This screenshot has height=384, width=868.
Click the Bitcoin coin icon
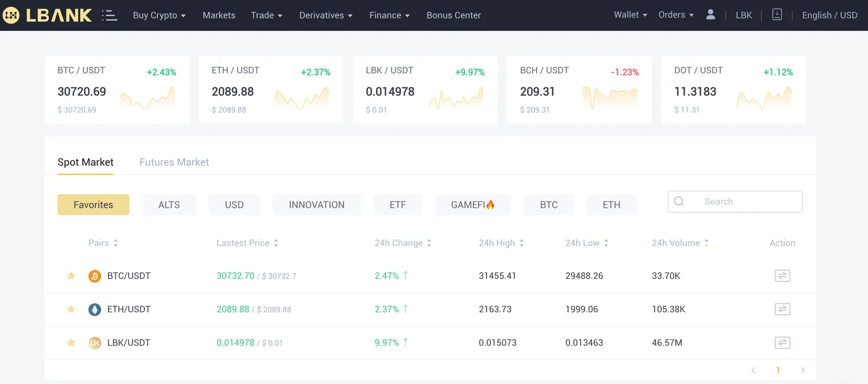tap(95, 276)
